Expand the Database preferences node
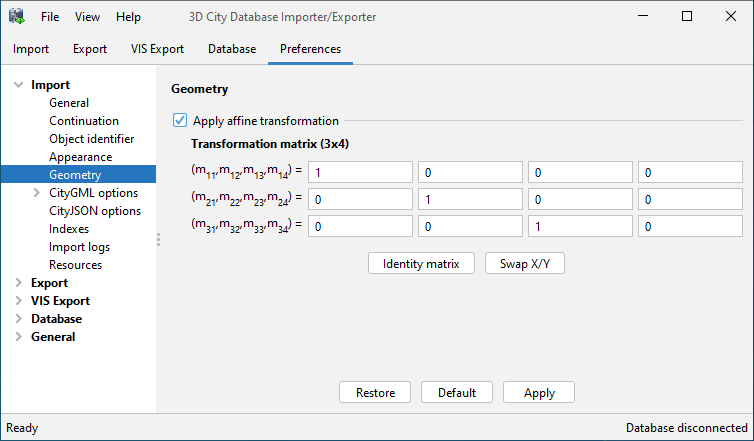Image resolution: width=754 pixels, height=441 pixels. (x=19, y=319)
